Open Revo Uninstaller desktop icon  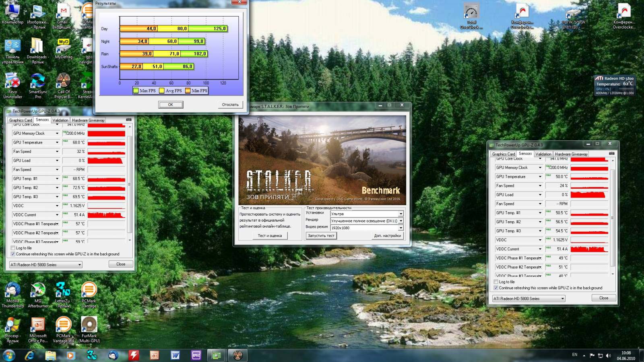click(x=12, y=81)
